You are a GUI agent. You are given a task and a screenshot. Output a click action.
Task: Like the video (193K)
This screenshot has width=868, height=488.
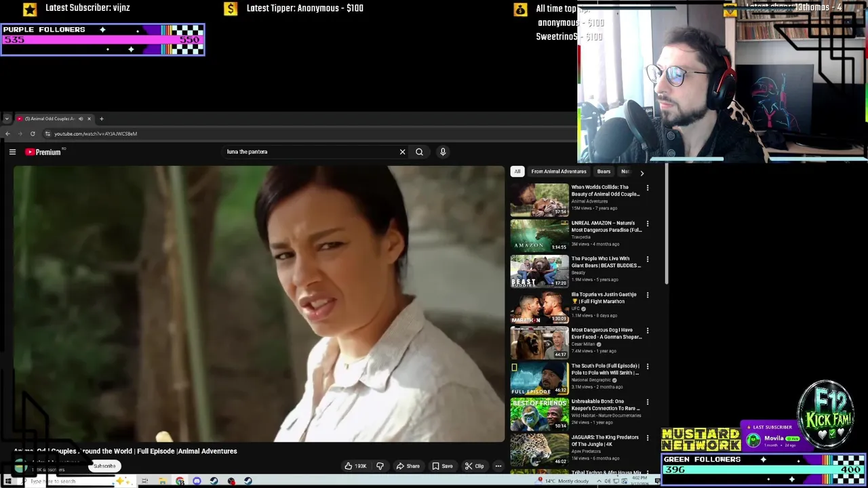[x=355, y=466]
